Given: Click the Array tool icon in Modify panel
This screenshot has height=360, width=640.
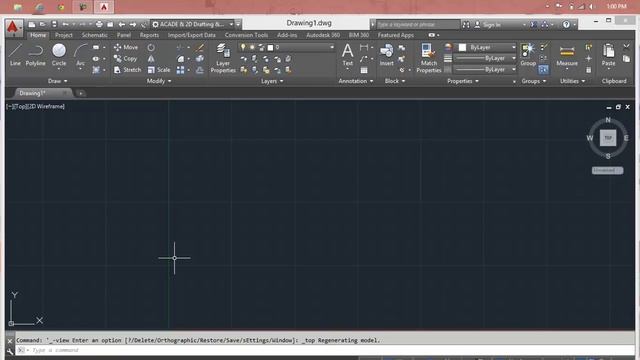Looking at the screenshot, I should point(180,70).
